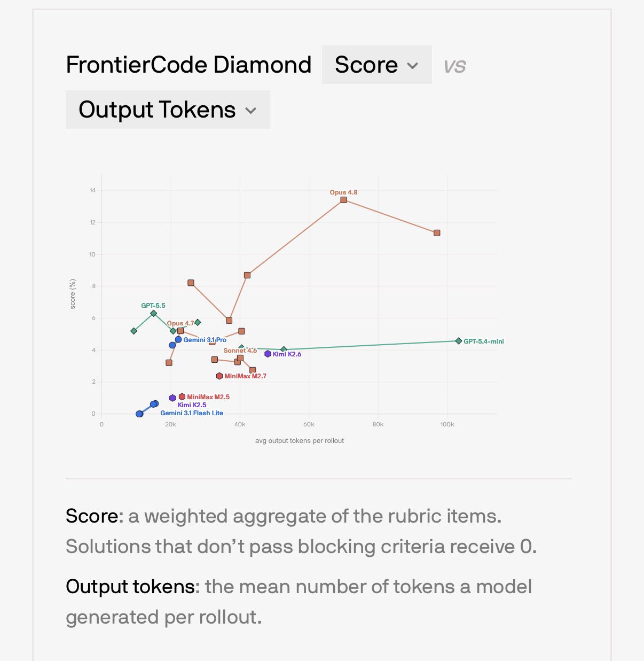This screenshot has height=661, width=644.
Task: Click the Gemini 3.1 Flash Lite label
Action: 192,413
